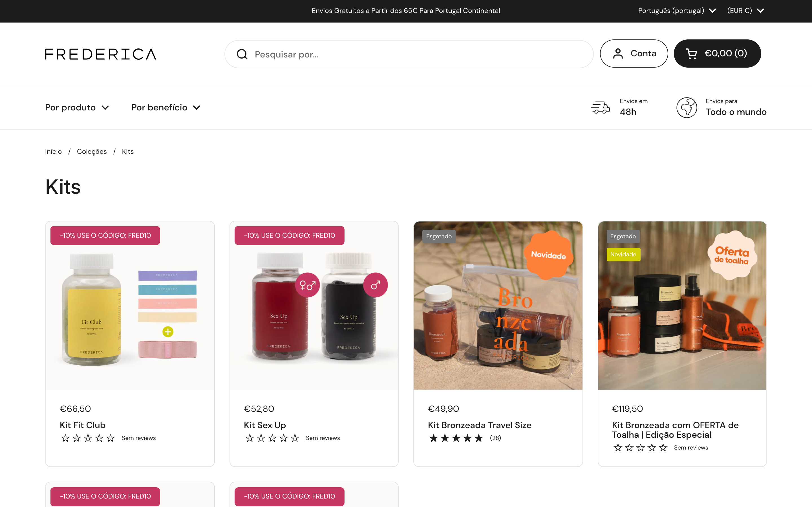Click the delivery truck icon
This screenshot has height=507, width=812.
pyautogui.click(x=600, y=108)
